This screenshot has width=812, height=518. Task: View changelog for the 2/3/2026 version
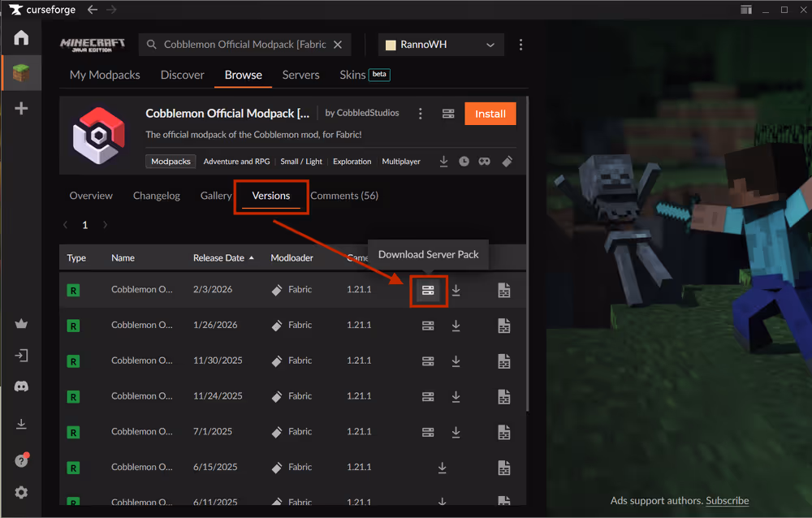tap(504, 290)
